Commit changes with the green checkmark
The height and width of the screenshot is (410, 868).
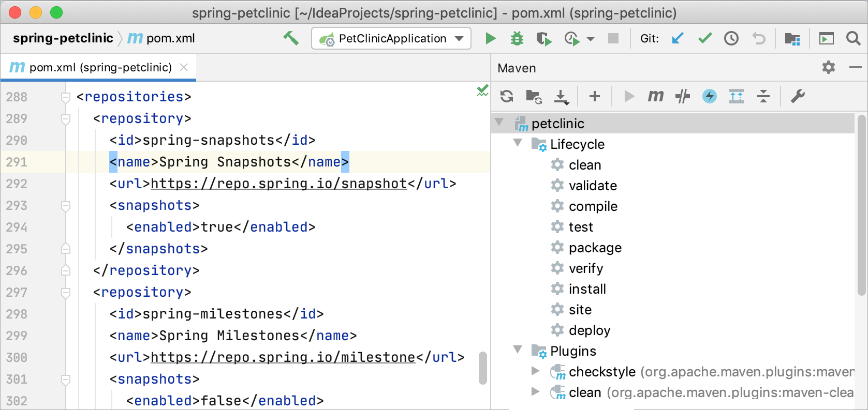pos(704,38)
